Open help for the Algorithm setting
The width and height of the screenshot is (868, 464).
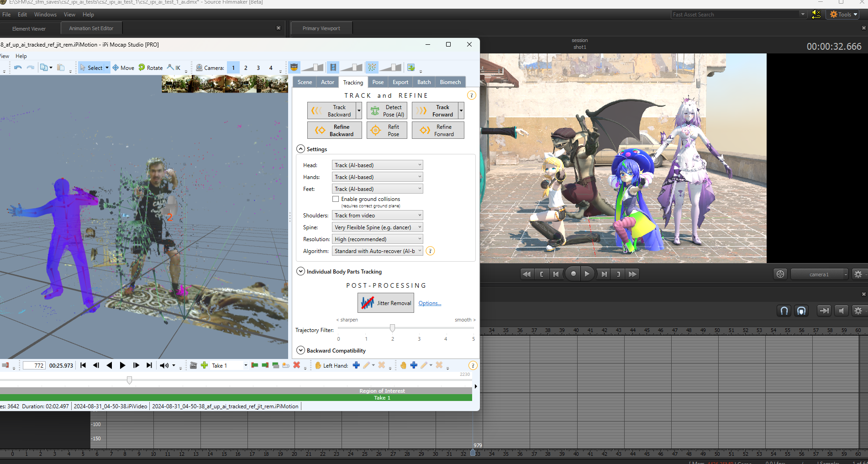point(430,251)
